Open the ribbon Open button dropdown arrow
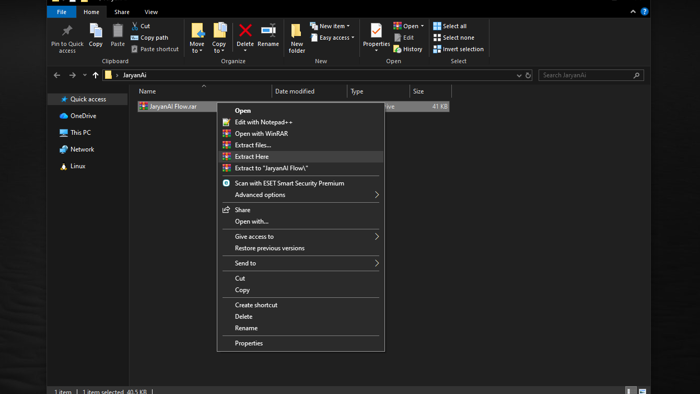Screen dimensions: 700x394 point(422,26)
